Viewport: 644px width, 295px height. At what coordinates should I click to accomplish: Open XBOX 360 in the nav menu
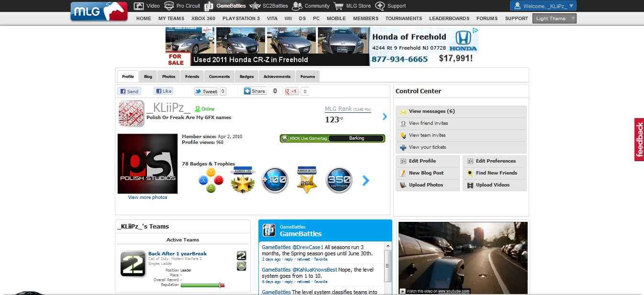pyautogui.click(x=203, y=19)
